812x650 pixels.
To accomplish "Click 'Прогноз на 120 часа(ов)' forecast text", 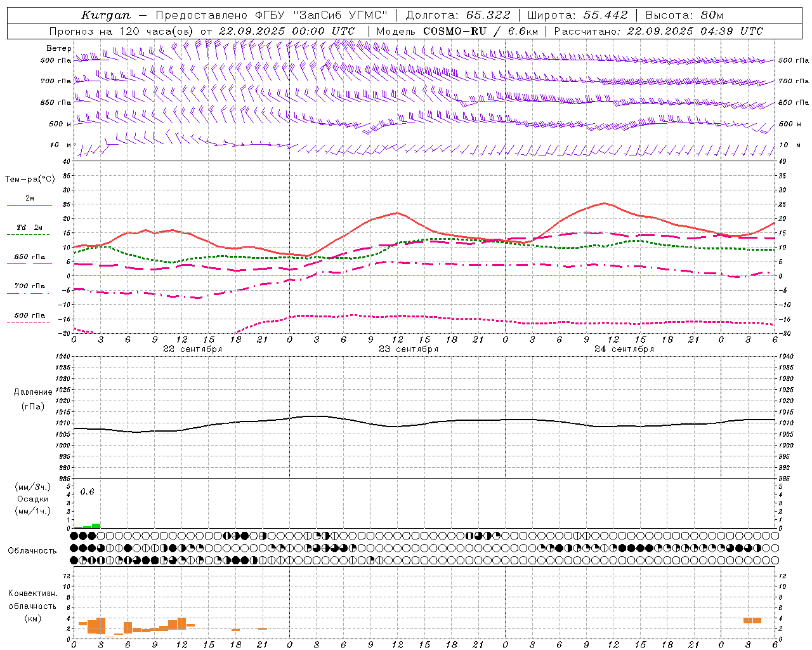I will tap(121, 31).
